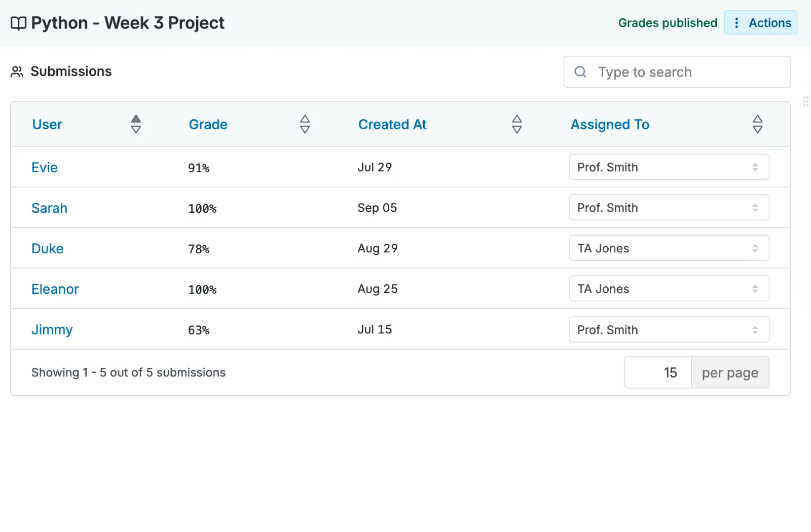Image resolution: width=811 pixels, height=532 pixels.
Task: Click the Assigned To sort icon
Action: [x=757, y=124]
